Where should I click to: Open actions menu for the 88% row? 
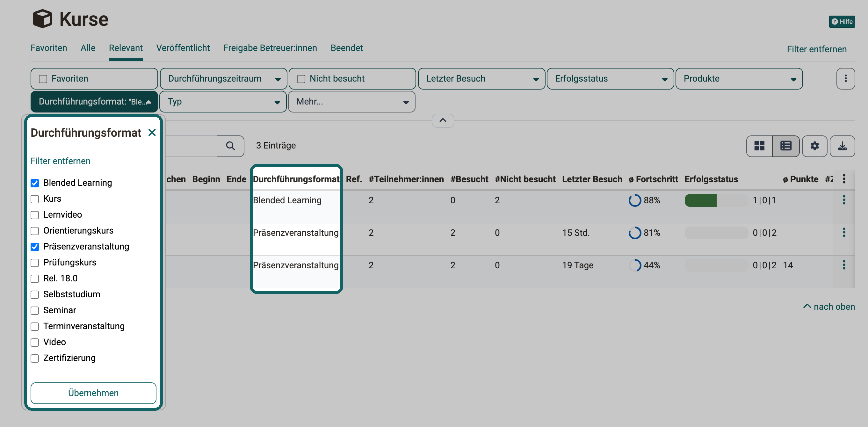844,200
